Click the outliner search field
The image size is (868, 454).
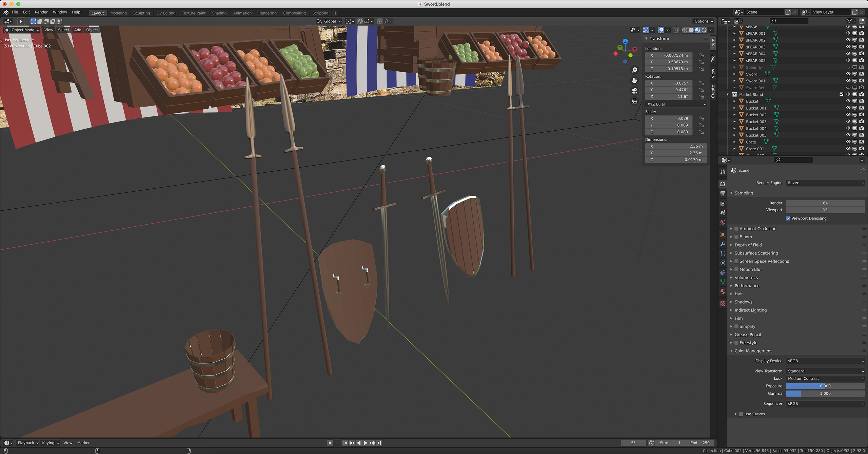tap(788, 21)
